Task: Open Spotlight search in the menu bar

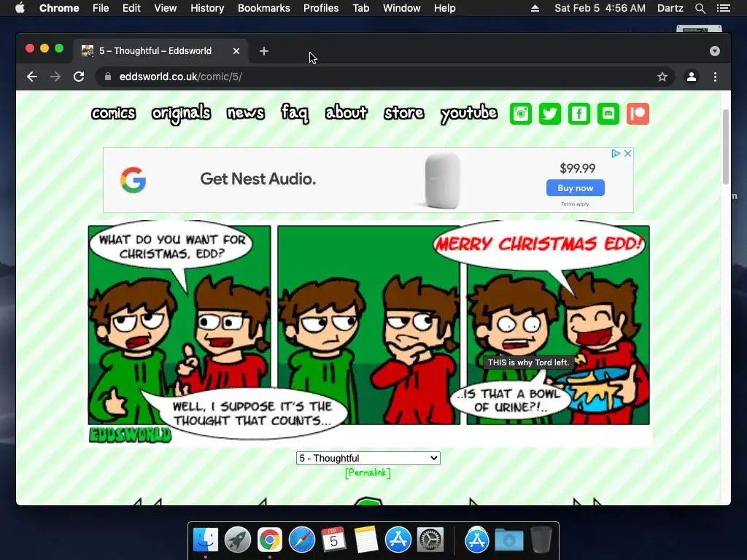Action: pos(700,8)
